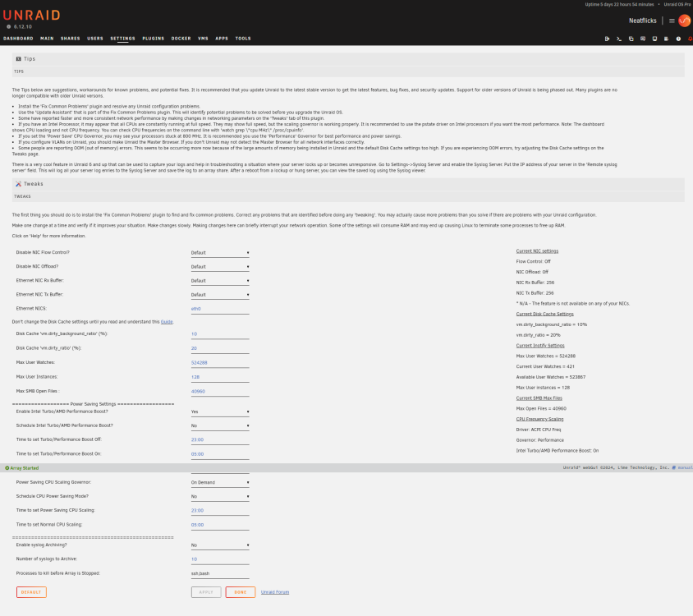Click the vm.dirty_ratio input field
This screenshot has height=616, width=693.
pyautogui.click(x=220, y=348)
